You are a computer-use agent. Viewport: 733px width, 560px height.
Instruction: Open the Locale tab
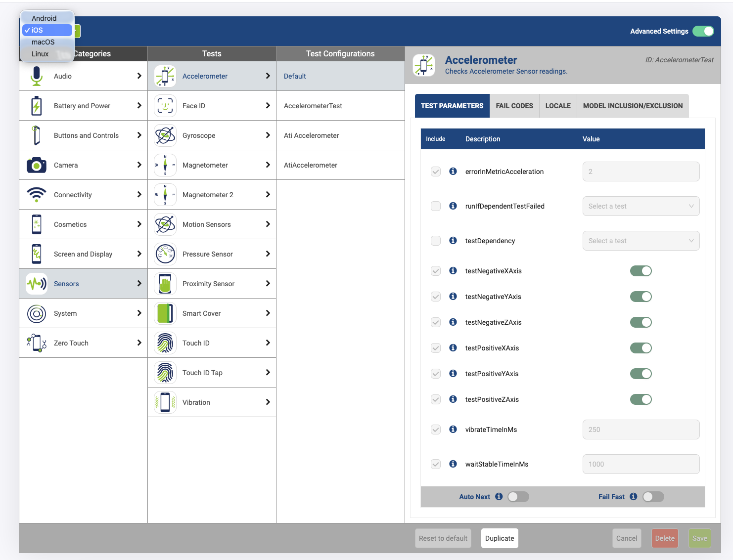pos(558,106)
